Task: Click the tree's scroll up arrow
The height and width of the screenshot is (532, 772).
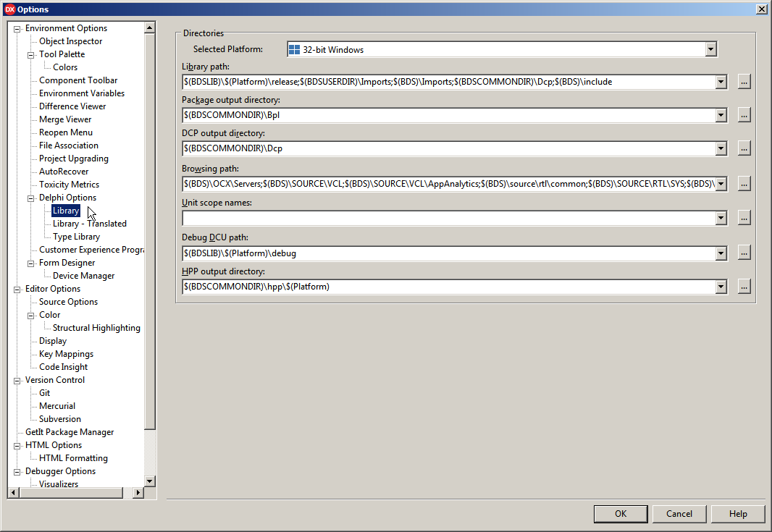Action: pos(150,28)
